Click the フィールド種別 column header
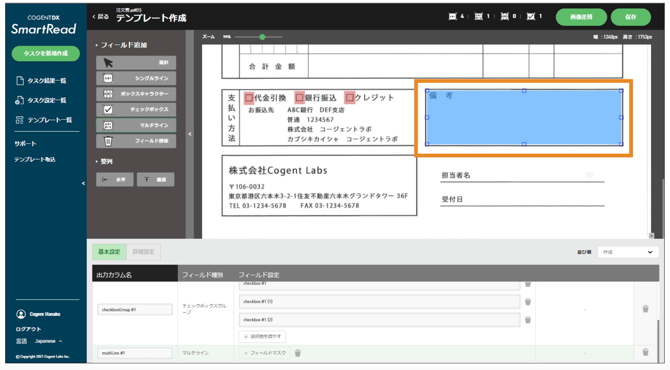The image size is (670, 370). click(203, 275)
